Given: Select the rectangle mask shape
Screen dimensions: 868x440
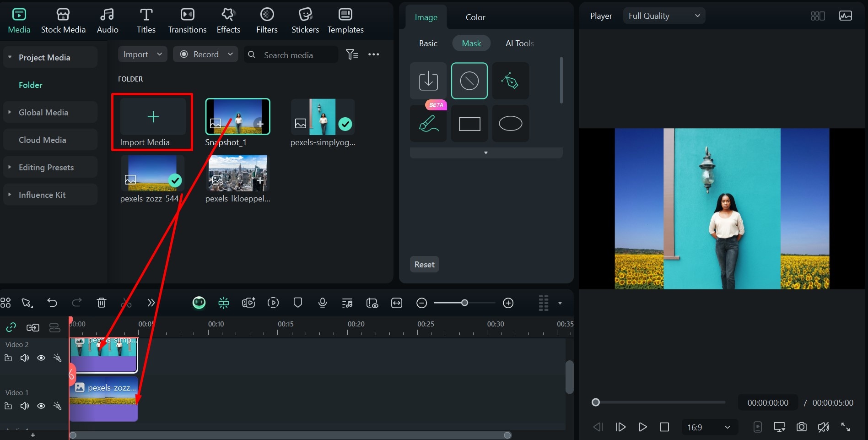Looking at the screenshot, I should pos(469,123).
